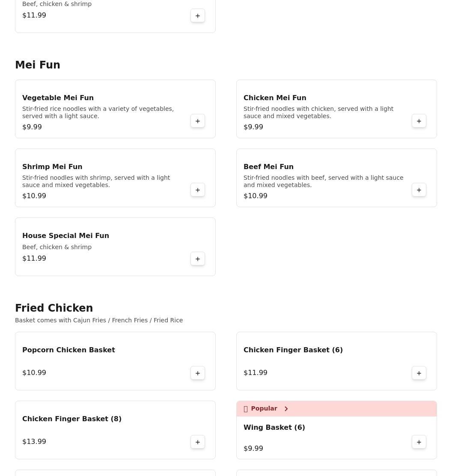
Task: Click plus icon for Shrimp Mei Fun
Action: point(198,190)
